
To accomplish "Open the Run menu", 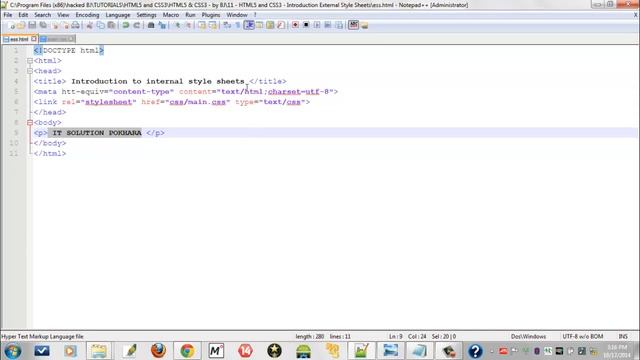I will coord(190,15).
